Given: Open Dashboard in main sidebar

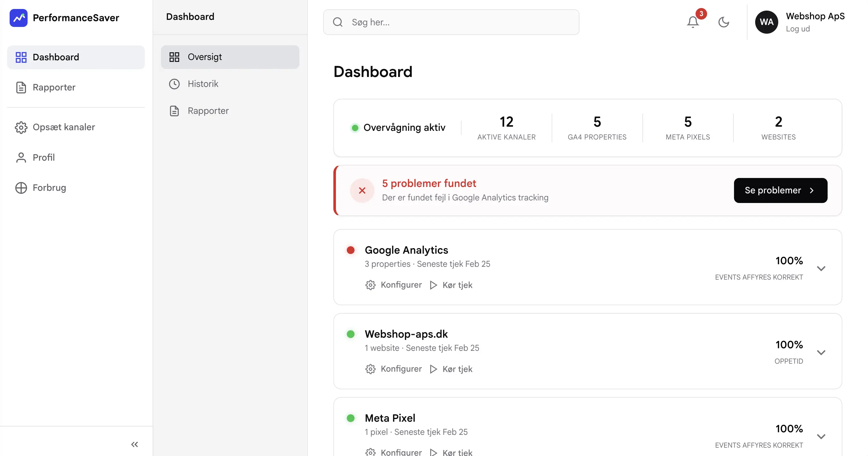Looking at the screenshot, I should tap(76, 57).
